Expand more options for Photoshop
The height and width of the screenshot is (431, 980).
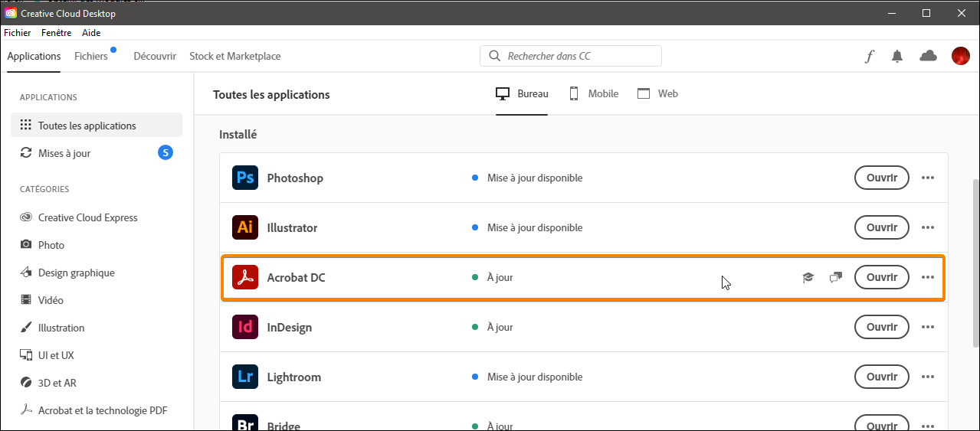tap(928, 178)
